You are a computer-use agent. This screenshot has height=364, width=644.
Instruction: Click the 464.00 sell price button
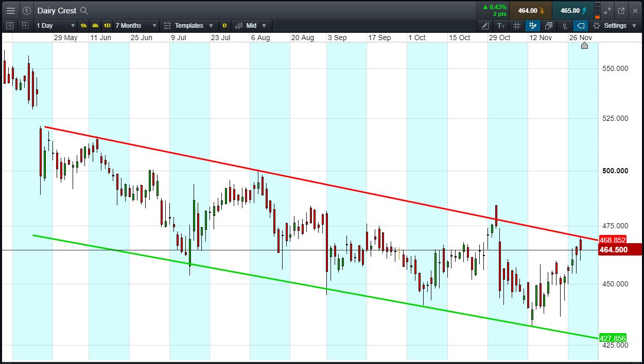531,10
